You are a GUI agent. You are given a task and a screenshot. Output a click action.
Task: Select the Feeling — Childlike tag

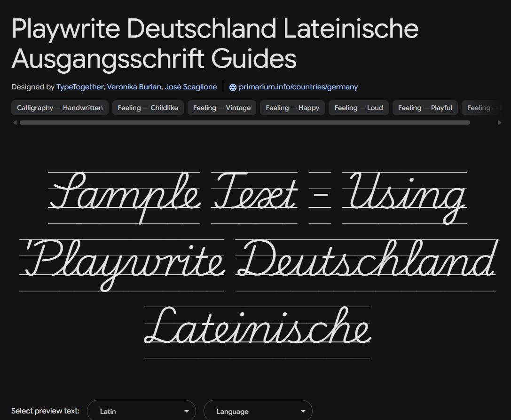148,108
